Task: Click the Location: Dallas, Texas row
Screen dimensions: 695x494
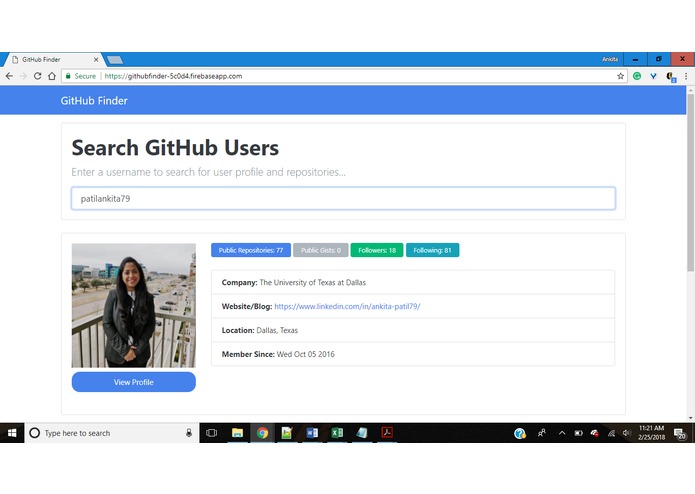Action: click(x=413, y=330)
